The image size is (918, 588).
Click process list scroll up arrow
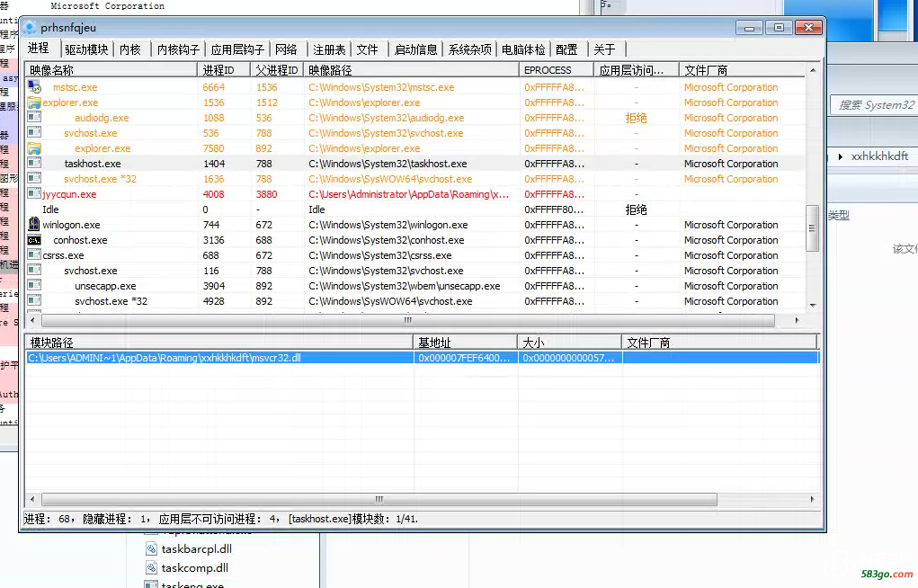pyautogui.click(x=813, y=70)
